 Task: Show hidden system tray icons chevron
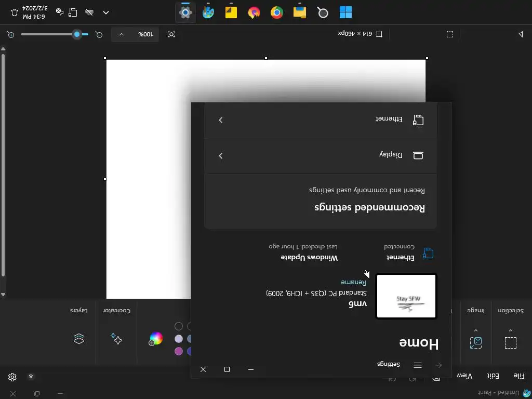coord(106,12)
